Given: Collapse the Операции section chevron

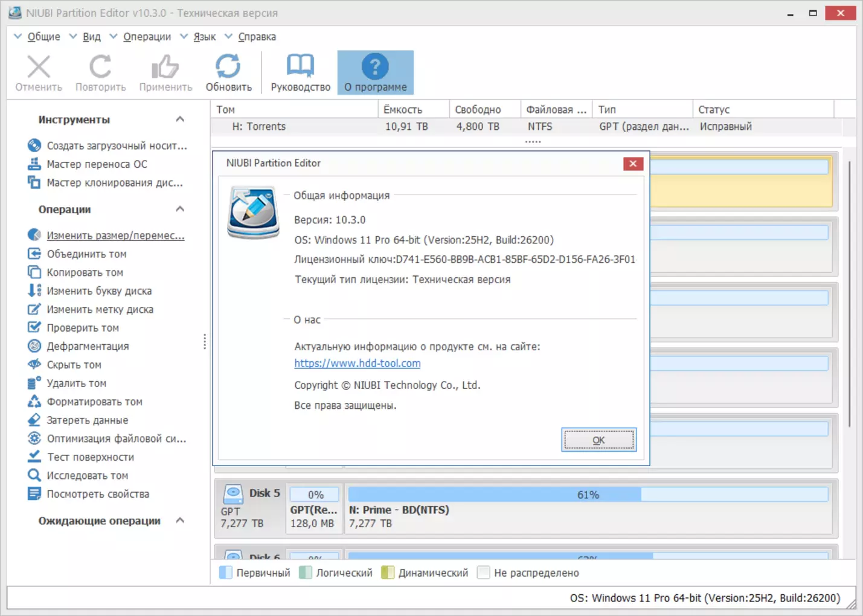Looking at the screenshot, I should (x=180, y=210).
